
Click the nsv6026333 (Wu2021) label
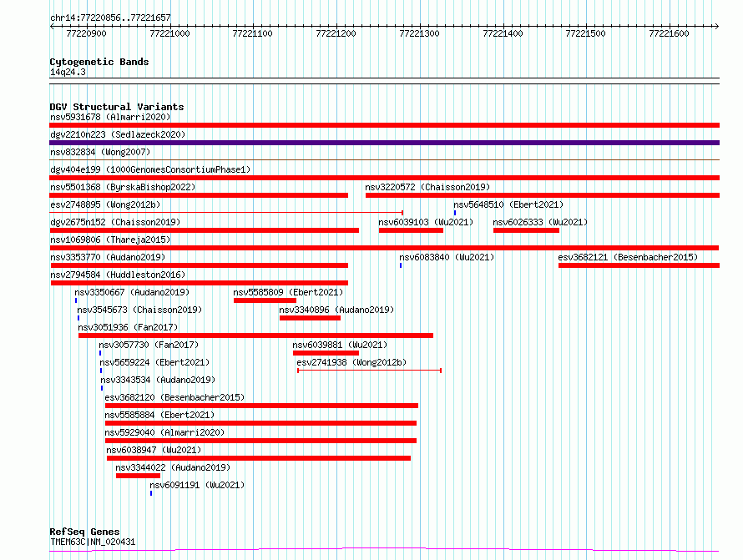pyautogui.click(x=540, y=222)
